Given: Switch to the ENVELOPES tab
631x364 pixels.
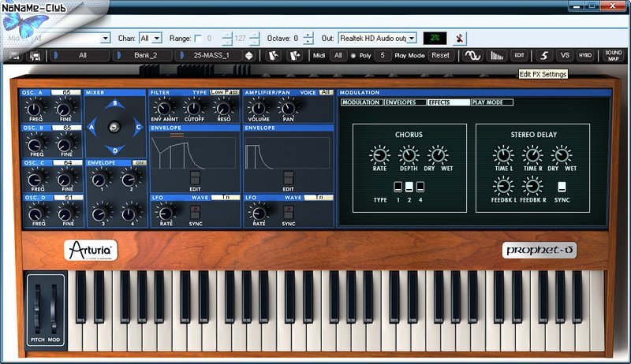Looking at the screenshot, I should (405, 102).
